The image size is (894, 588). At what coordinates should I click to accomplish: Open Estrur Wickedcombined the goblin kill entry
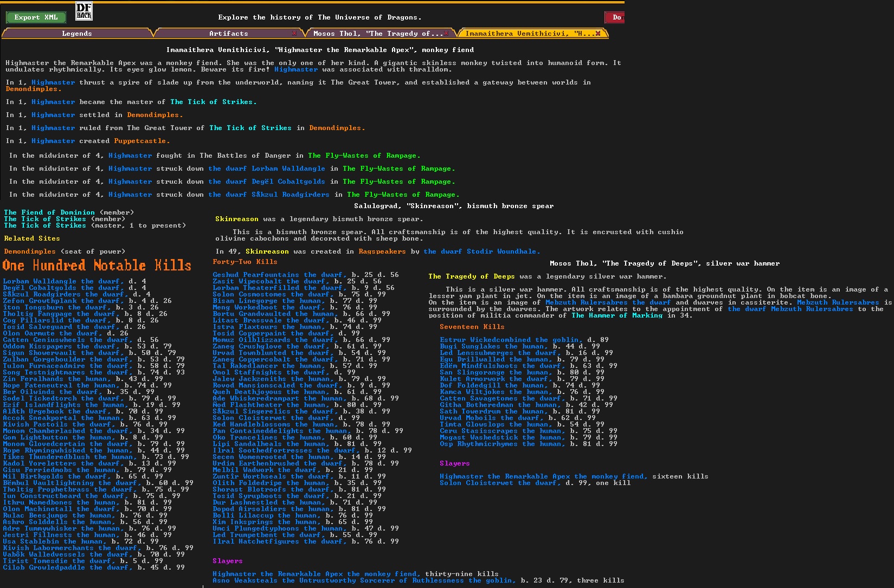pos(524,340)
